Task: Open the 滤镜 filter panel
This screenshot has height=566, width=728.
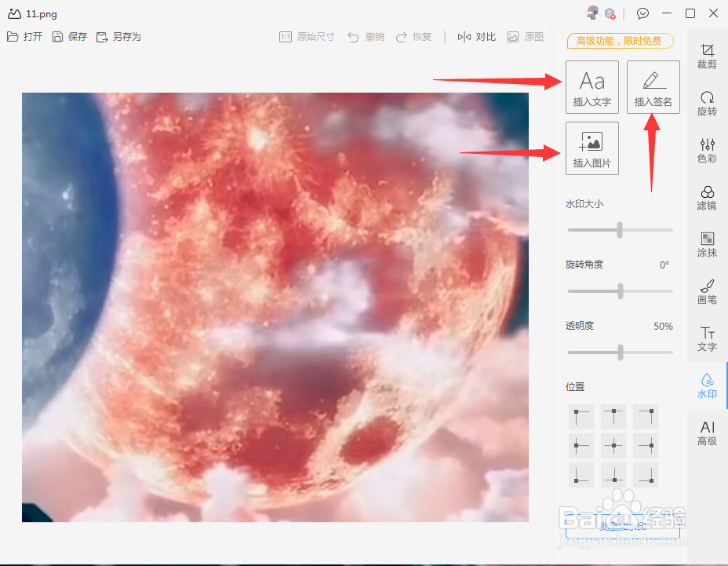Action: (x=707, y=198)
